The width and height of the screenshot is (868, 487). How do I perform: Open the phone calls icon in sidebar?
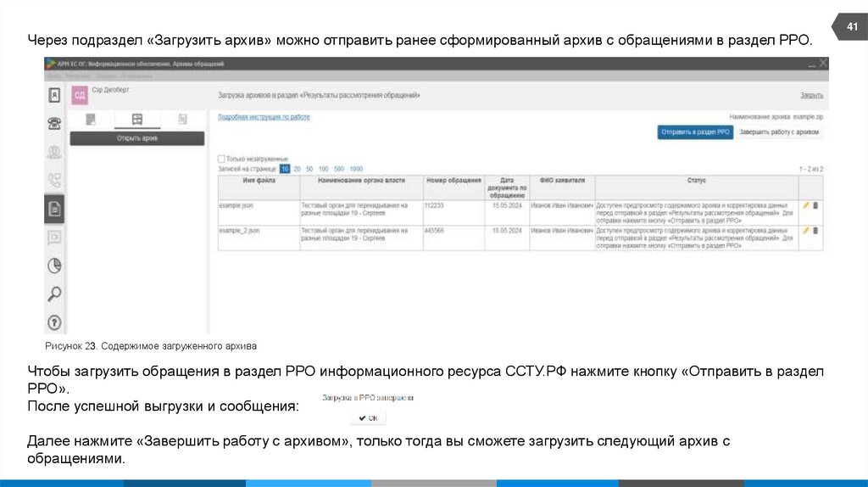(x=54, y=180)
